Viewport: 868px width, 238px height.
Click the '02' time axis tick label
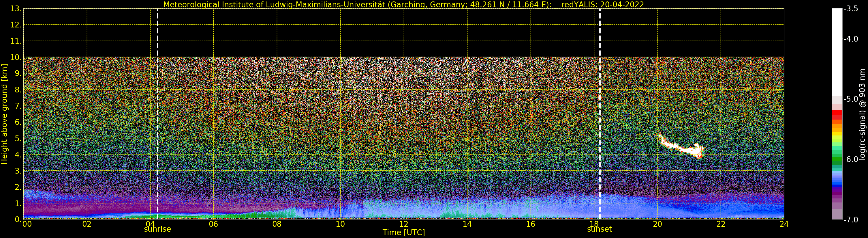pos(87,224)
